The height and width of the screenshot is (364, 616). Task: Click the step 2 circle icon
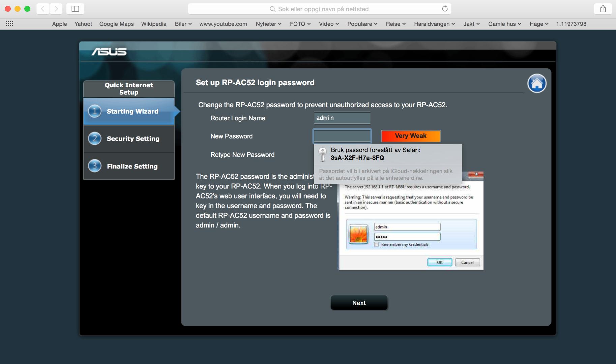tap(95, 139)
